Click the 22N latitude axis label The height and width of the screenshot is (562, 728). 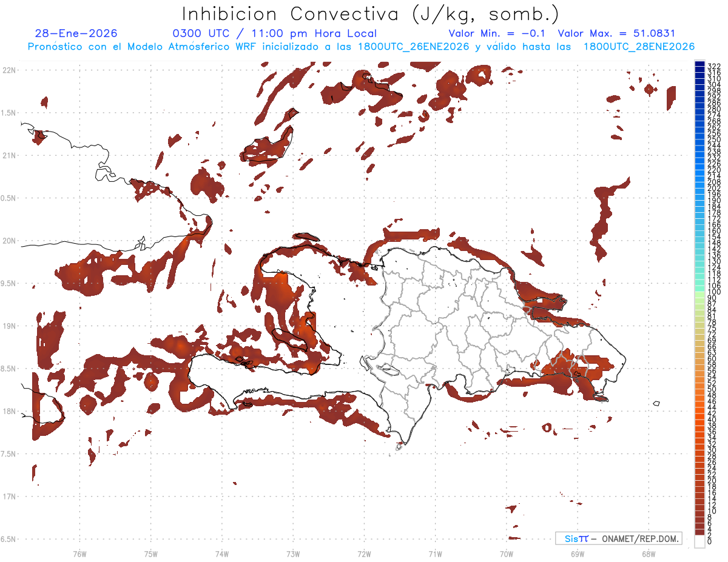point(8,70)
